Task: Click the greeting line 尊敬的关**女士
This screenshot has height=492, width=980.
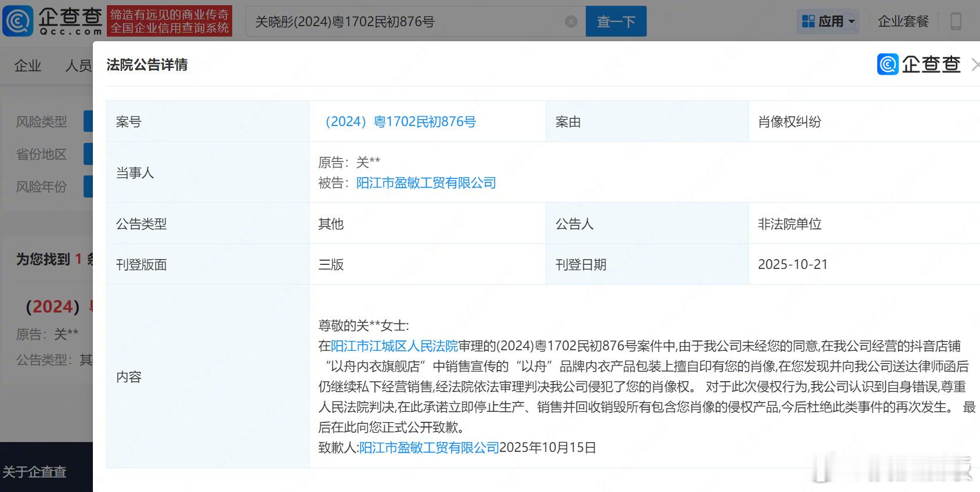Action: pos(363,325)
